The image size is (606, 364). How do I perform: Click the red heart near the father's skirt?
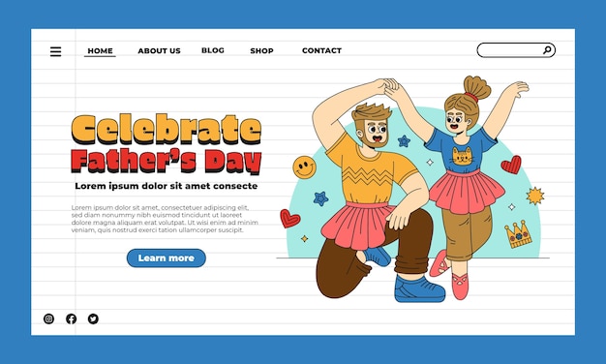point(289,219)
